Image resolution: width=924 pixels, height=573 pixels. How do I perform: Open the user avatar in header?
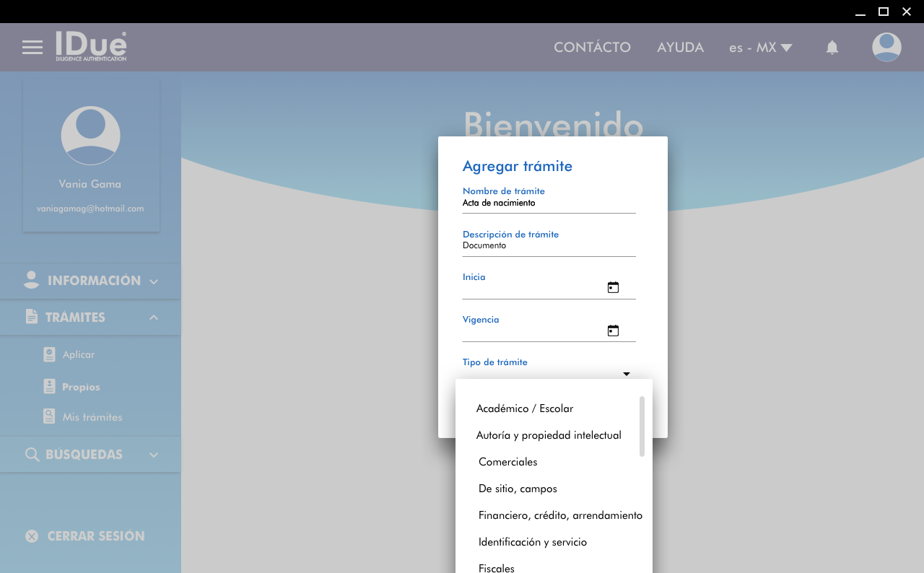[886, 48]
